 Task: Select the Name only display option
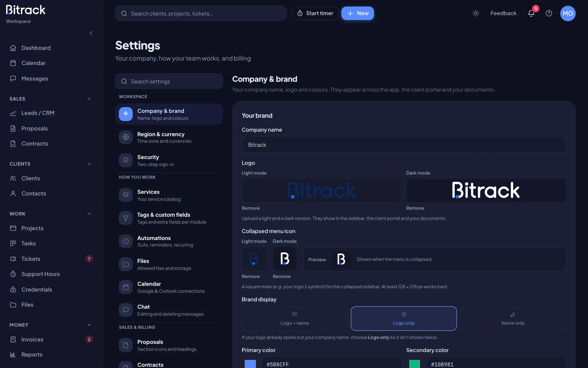click(x=513, y=318)
